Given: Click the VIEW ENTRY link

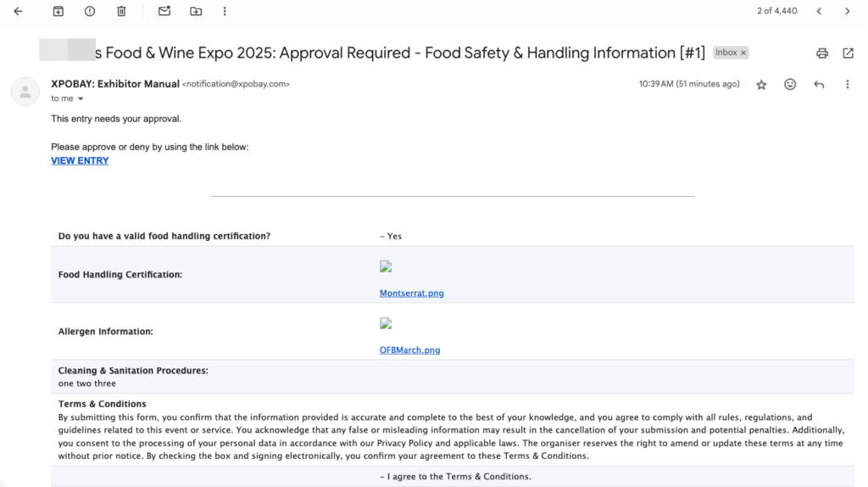Looking at the screenshot, I should 80,160.
